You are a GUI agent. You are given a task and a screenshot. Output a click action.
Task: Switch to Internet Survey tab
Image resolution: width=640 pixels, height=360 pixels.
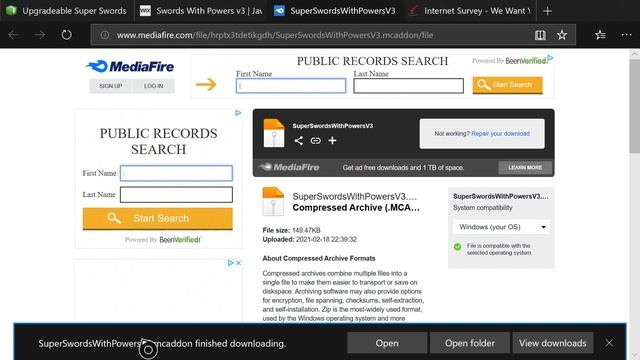pos(470,11)
